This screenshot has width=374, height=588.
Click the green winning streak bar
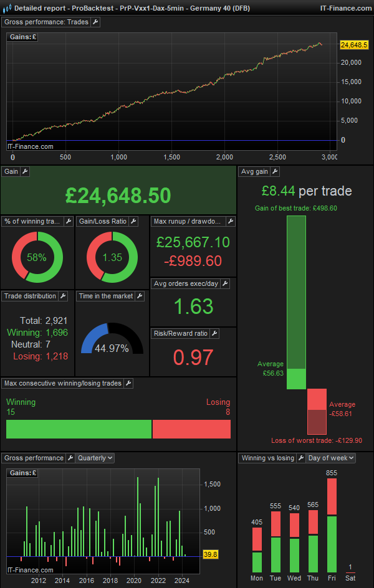pos(79,429)
